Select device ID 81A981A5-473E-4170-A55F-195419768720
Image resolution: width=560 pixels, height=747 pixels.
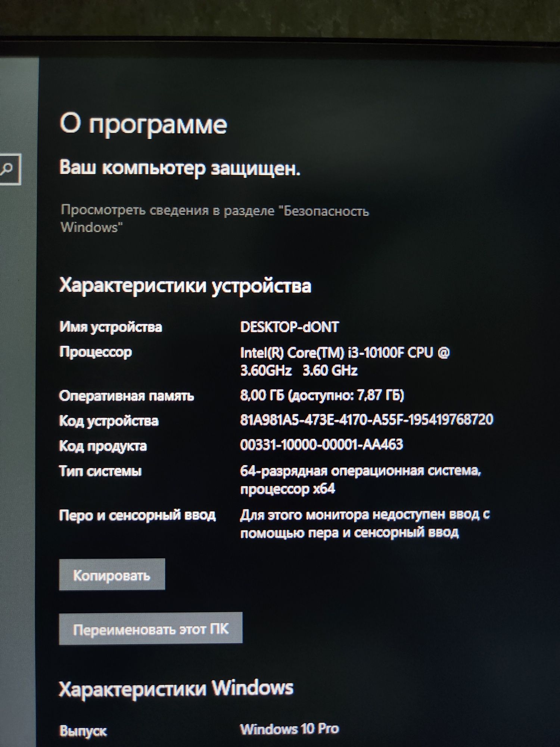tap(367, 419)
